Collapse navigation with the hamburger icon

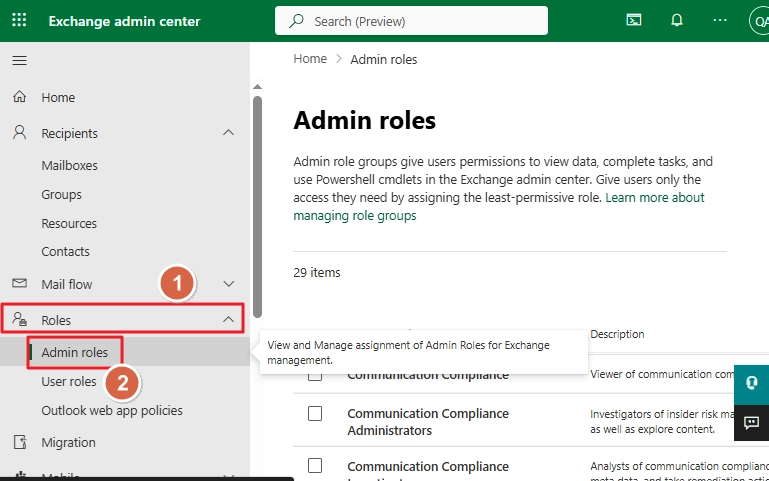[20, 60]
